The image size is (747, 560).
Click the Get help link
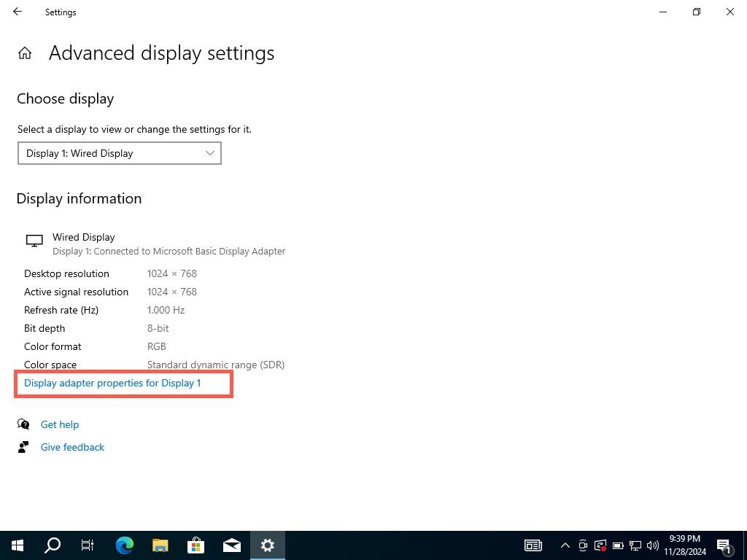[x=60, y=424]
